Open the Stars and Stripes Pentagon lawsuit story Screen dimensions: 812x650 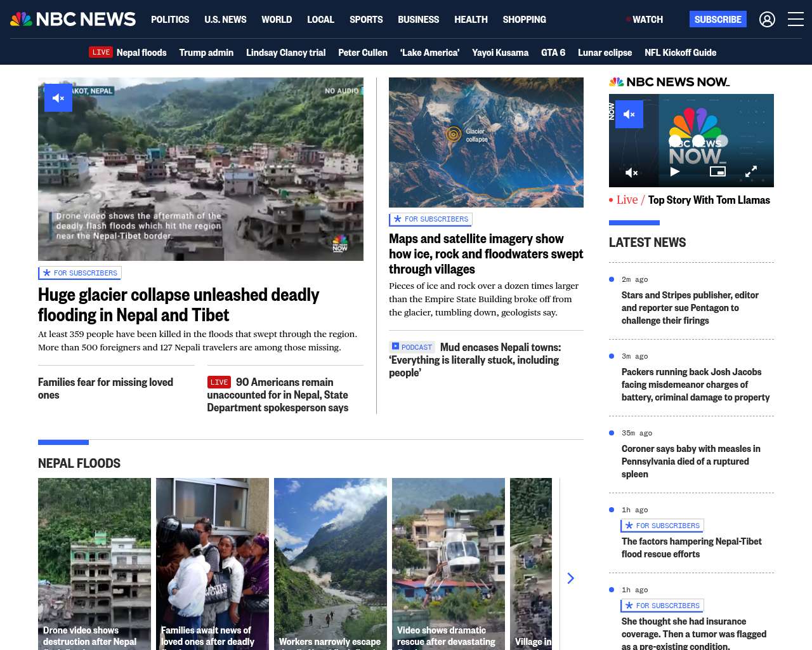690,308
